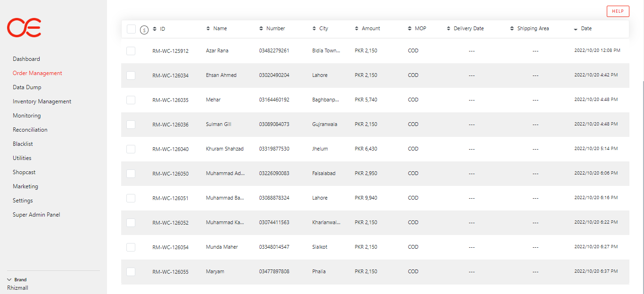Sort orders by the ID column arrows
Image resolution: width=644 pixels, height=294 pixels.
coord(155,29)
